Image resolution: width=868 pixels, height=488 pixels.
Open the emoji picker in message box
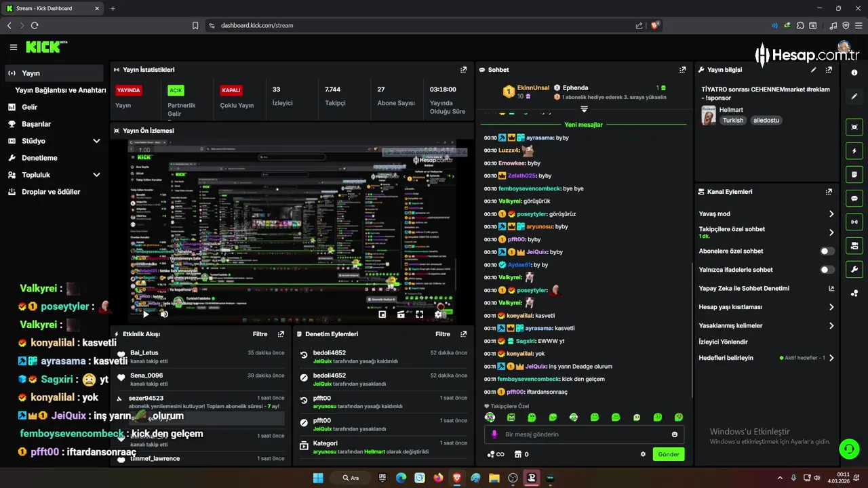[675, 434]
